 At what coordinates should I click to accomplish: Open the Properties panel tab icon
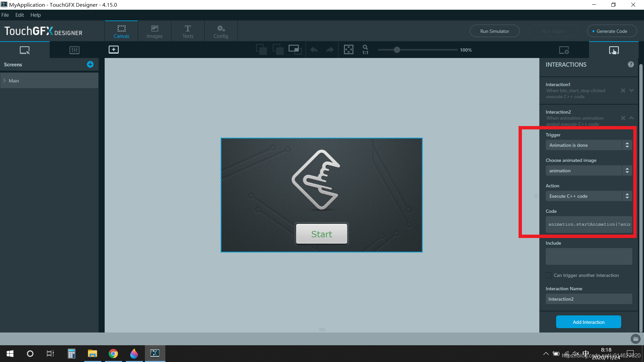pos(564,50)
